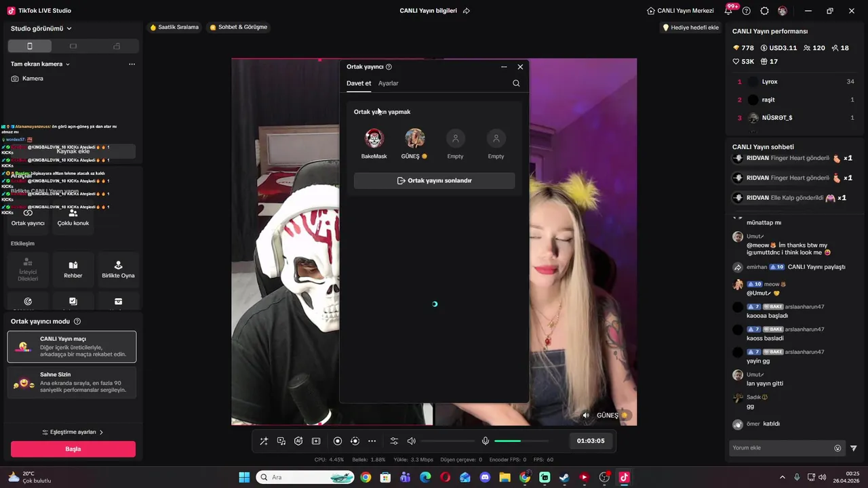Image resolution: width=868 pixels, height=488 pixels.
Task: Click the BakeMask co-host avatar
Action: [x=374, y=138]
